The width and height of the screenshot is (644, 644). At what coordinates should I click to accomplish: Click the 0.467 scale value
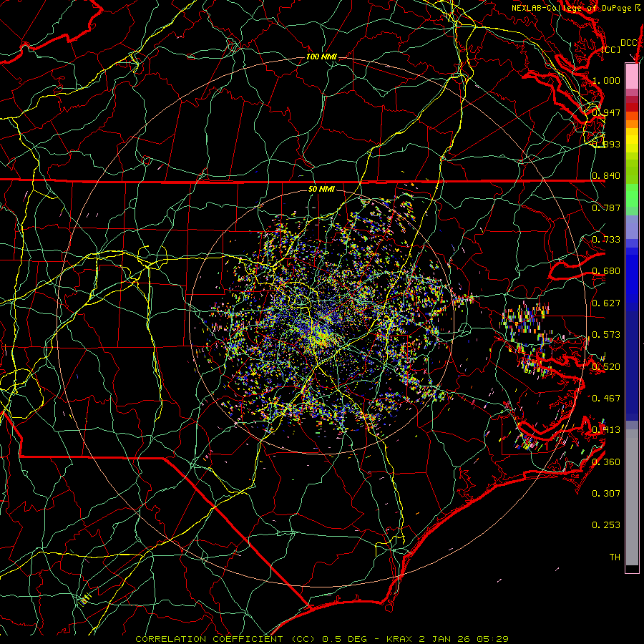click(x=606, y=399)
